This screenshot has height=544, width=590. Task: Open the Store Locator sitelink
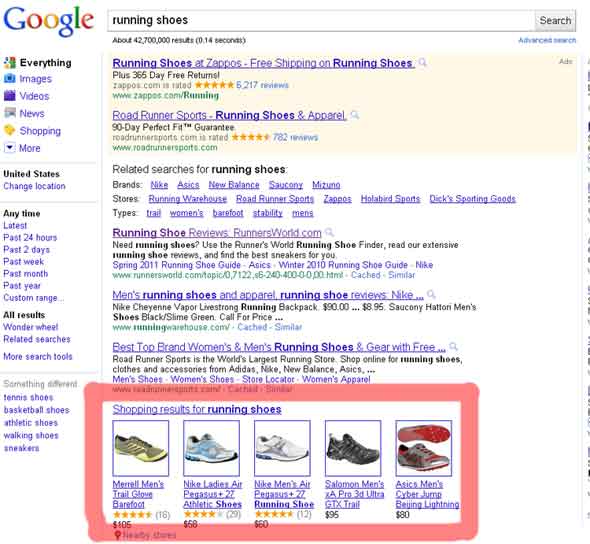pyautogui.click(x=268, y=379)
